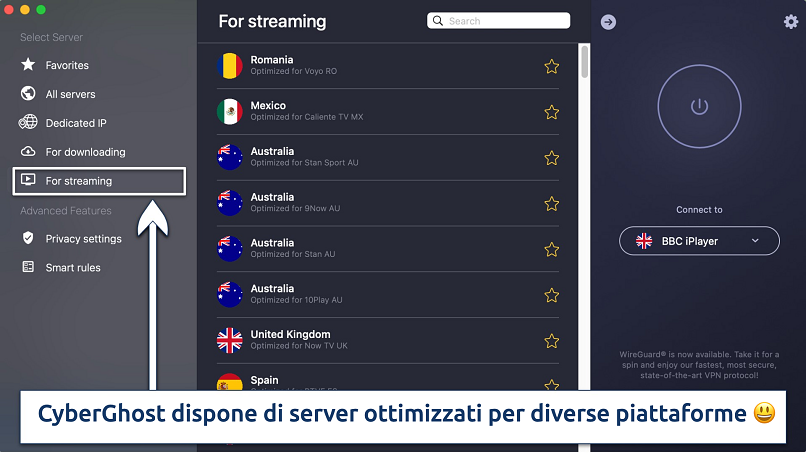The image size is (806, 453).
Task: Click the All servers globe icon
Action: 28,94
